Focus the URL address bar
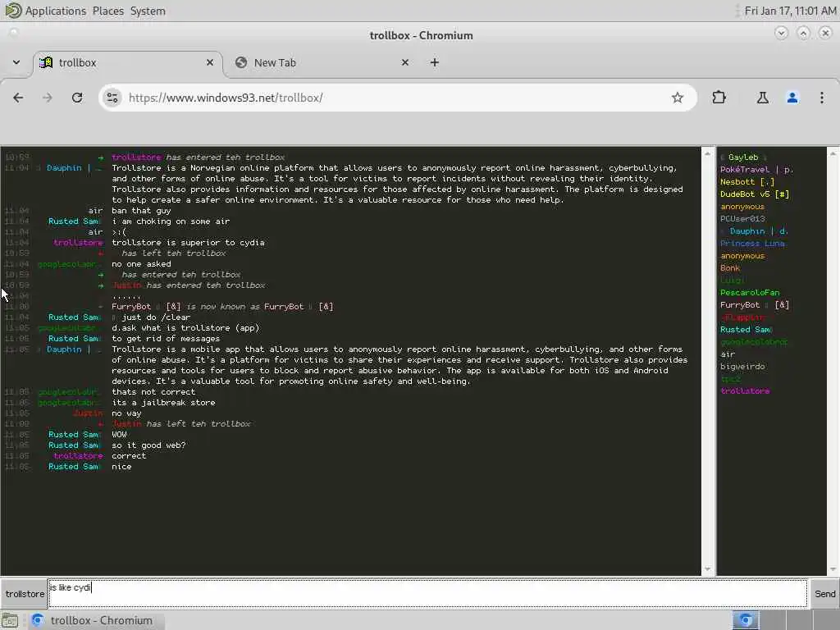840x630 pixels. [x=396, y=98]
